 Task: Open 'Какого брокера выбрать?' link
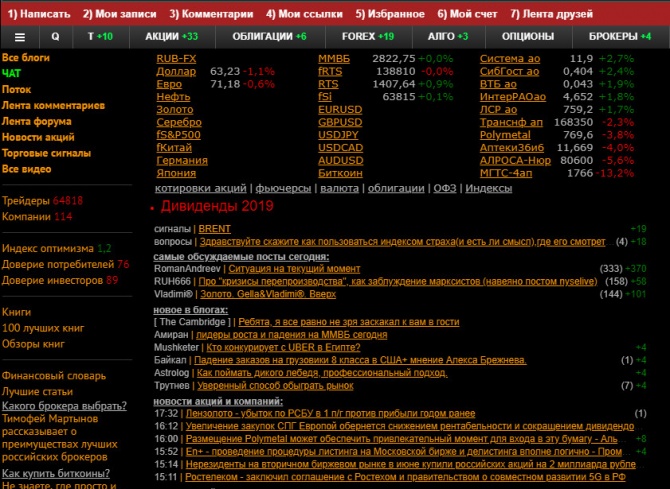[64, 406]
